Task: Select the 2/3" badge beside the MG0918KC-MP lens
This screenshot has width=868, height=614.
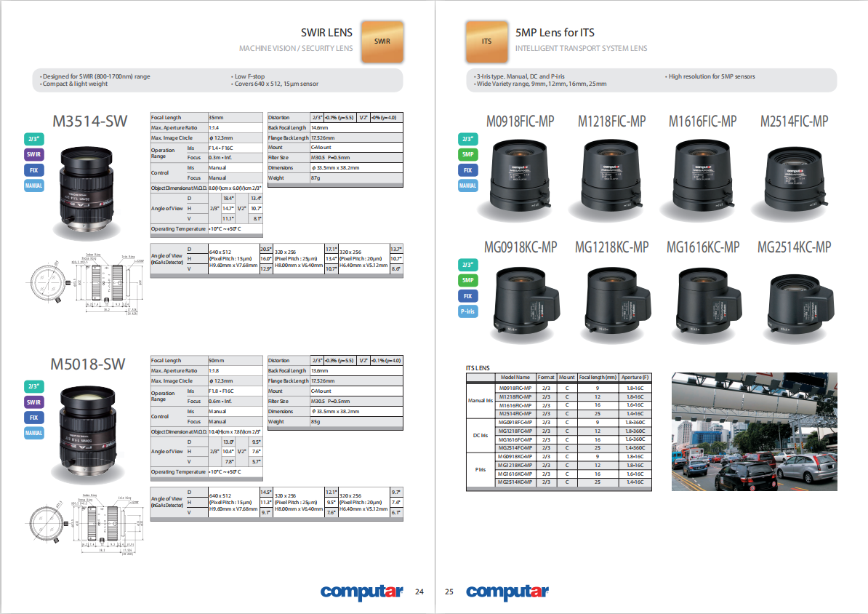Action: point(467,265)
